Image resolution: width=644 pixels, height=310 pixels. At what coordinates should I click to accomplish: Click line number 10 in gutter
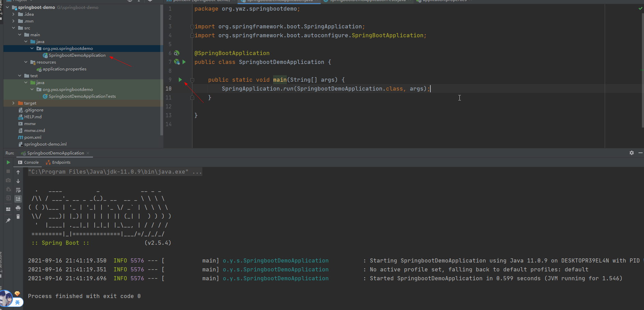click(x=169, y=89)
